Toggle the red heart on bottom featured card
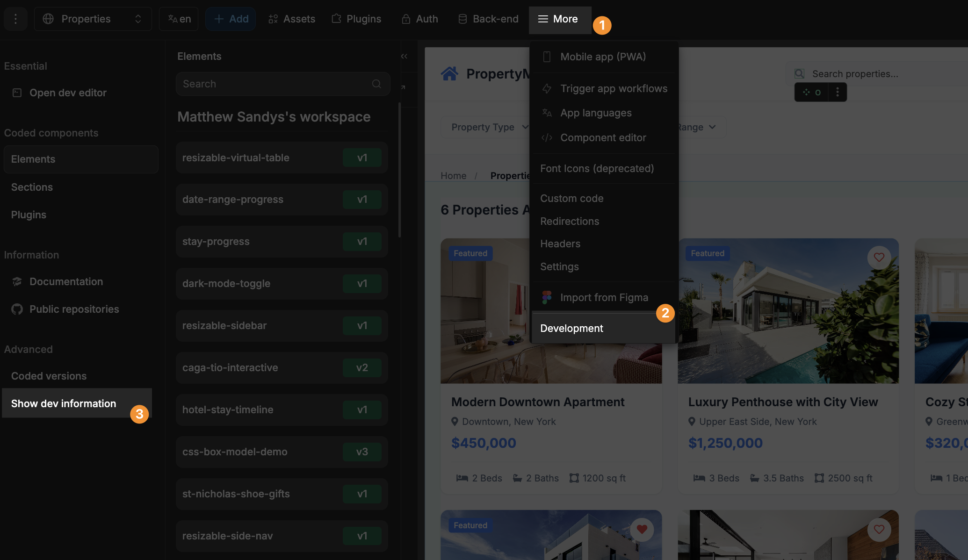 point(642,529)
